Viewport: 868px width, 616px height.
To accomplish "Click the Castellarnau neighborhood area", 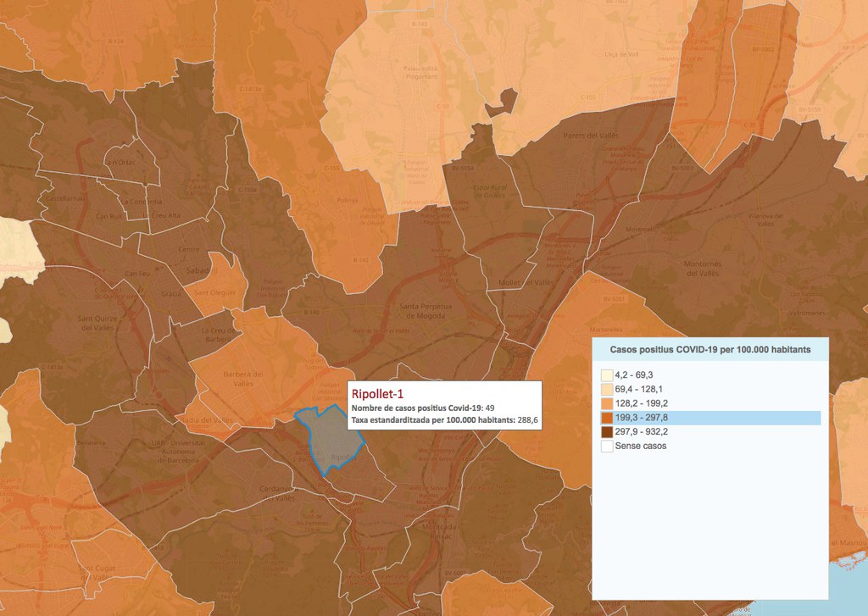I will (x=68, y=197).
